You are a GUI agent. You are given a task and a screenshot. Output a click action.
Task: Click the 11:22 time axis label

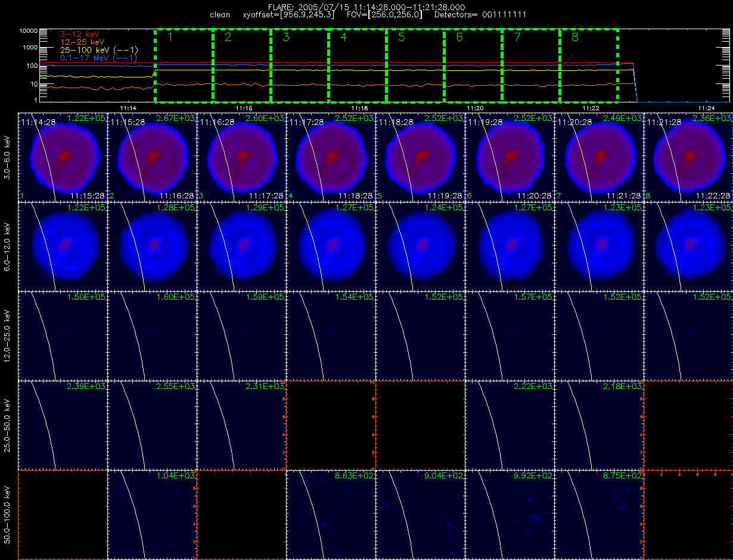591,108
